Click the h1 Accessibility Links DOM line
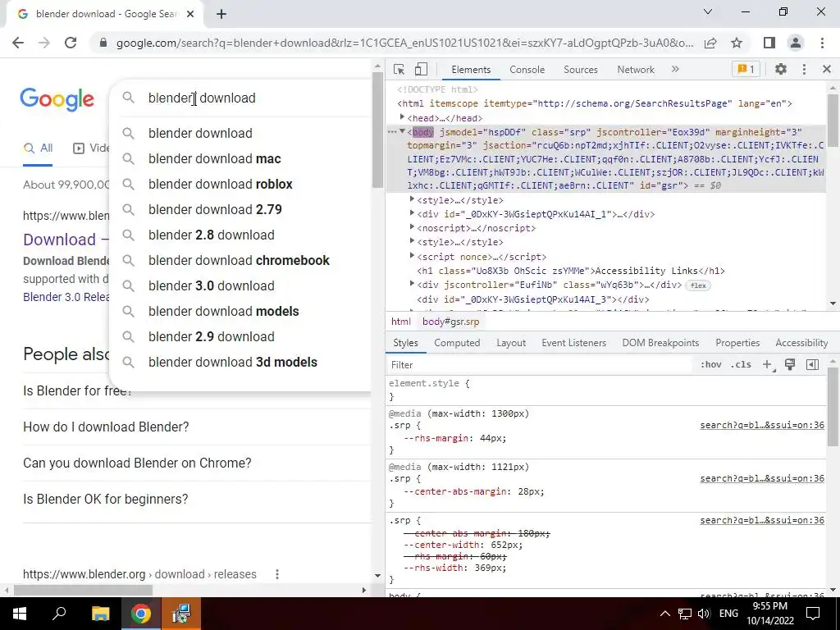Screen dimensions: 840x630 click(x=571, y=271)
